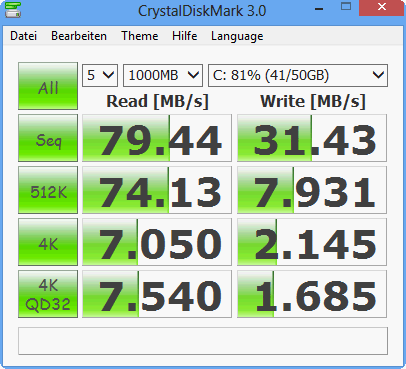406x369 pixels.
Task: Select the 4K write value 2.145
Action: 312,242
